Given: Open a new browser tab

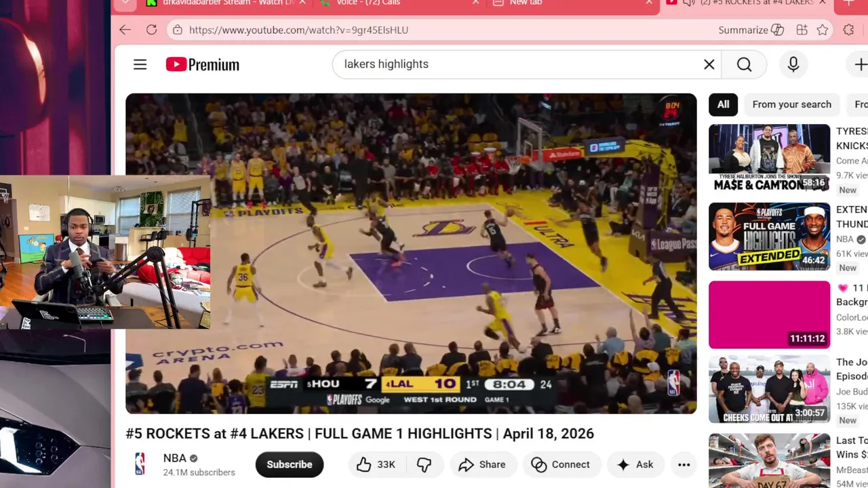Looking at the screenshot, I should click(850, 3).
